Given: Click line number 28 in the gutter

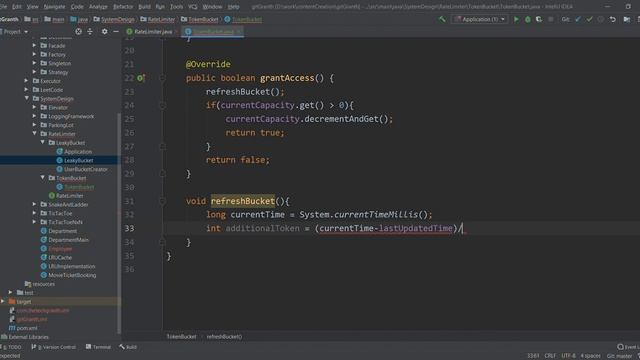Looking at the screenshot, I should pyautogui.click(x=129, y=160).
